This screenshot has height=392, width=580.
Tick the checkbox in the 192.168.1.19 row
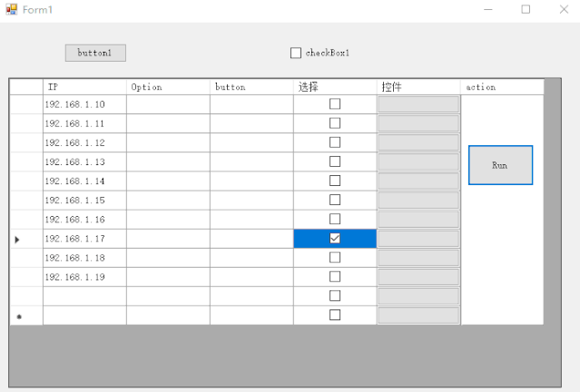pyautogui.click(x=335, y=277)
